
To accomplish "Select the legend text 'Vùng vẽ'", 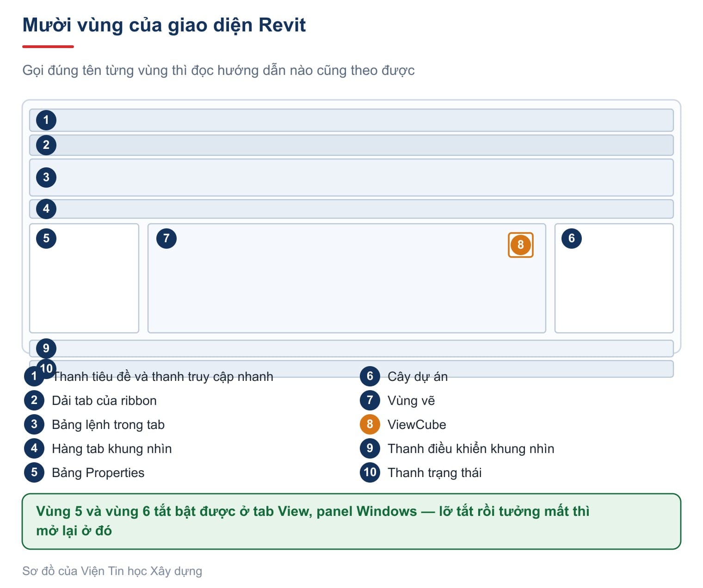I will click(x=411, y=401).
